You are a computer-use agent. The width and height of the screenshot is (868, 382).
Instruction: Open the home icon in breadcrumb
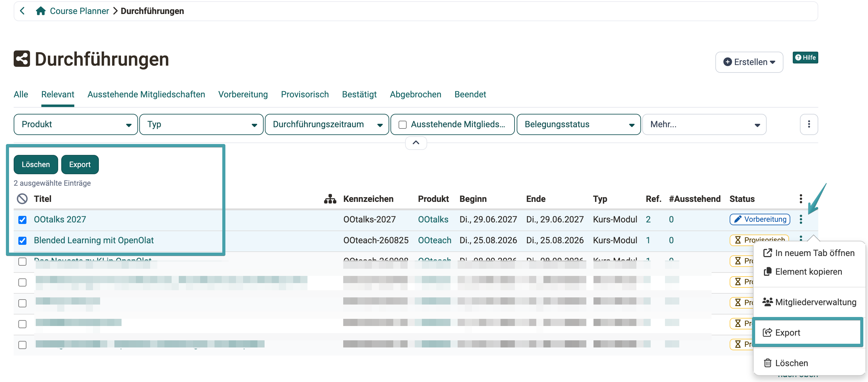pyautogui.click(x=41, y=11)
